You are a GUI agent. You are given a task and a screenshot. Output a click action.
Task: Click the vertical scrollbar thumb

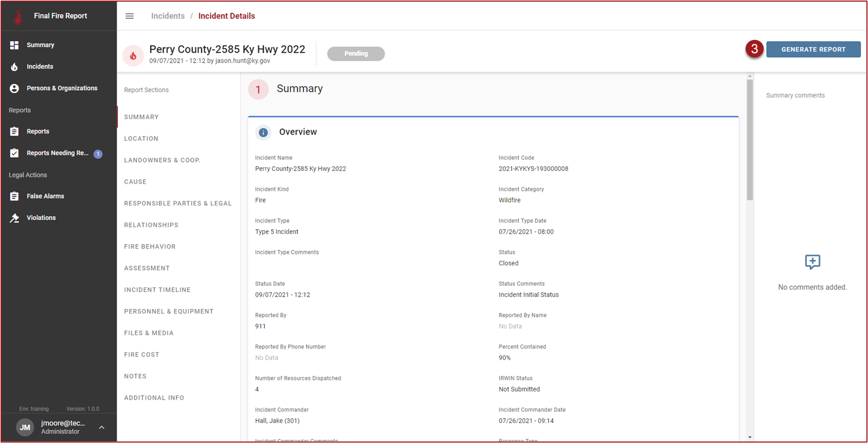click(x=749, y=140)
